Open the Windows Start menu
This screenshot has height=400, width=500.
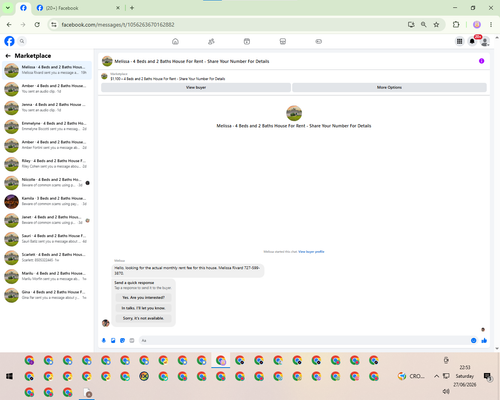coord(9,376)
